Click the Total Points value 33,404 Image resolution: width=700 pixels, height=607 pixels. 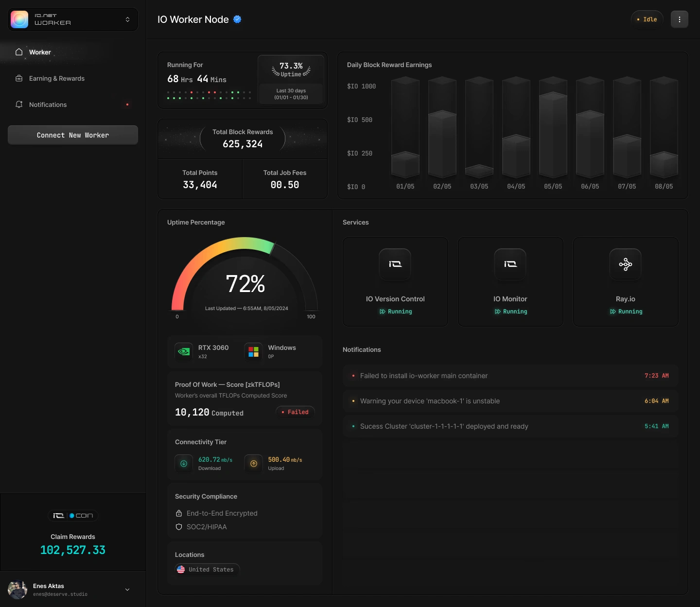tap(200, 185)
